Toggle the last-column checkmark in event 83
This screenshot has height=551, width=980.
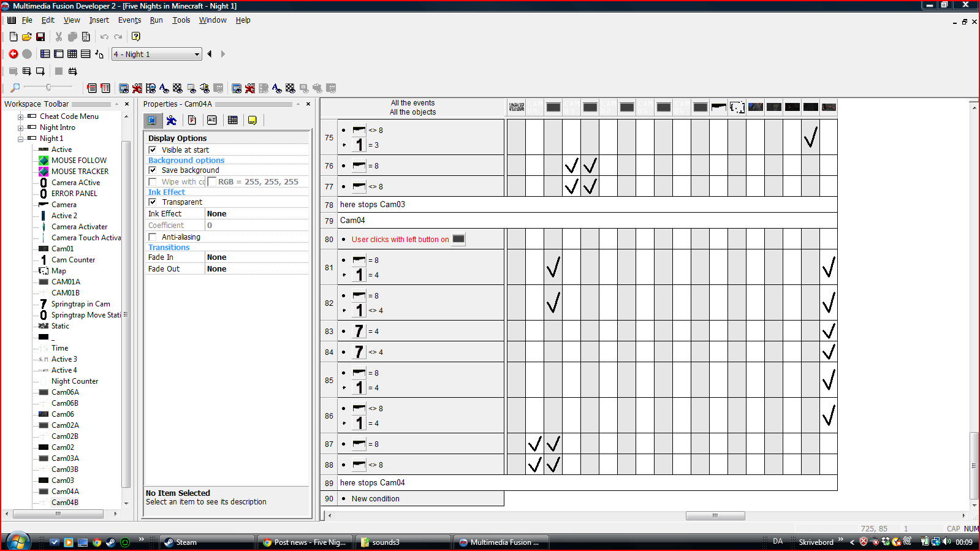coord(829,331)
